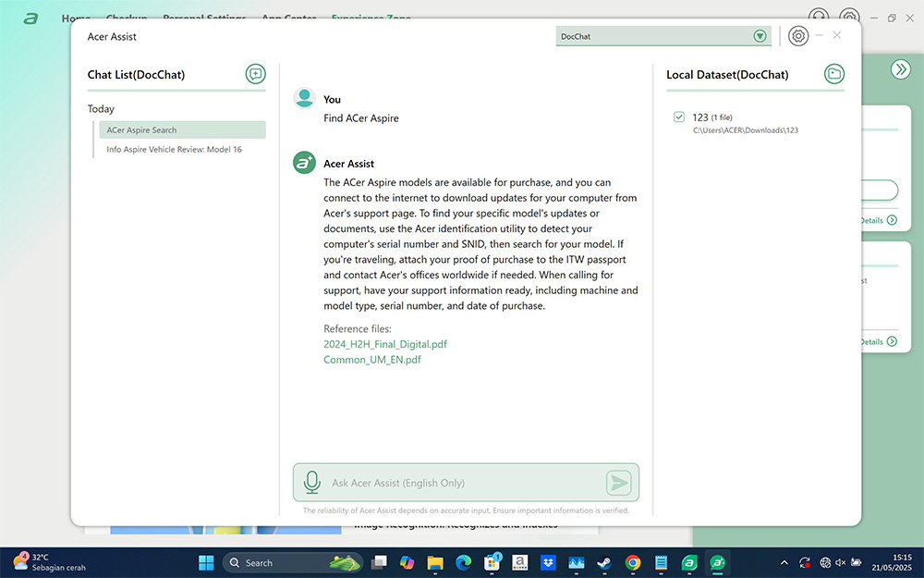The image size is (924, 578).
Task: Click the '123 (1 file)' dataset name
Action: (x=711, y=117)
